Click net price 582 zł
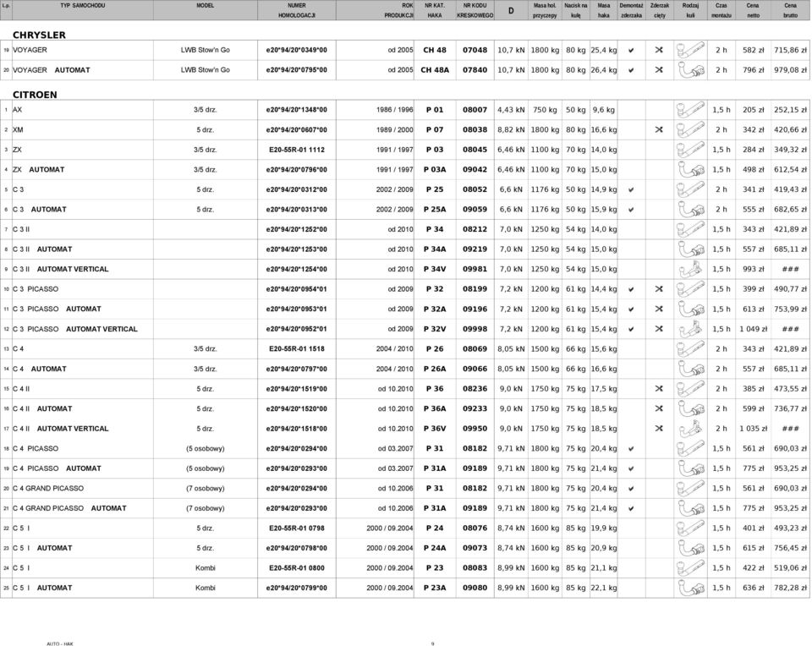The height and width of the screenshot is (646, 812). pyautogui.click(x=753, y=50)
